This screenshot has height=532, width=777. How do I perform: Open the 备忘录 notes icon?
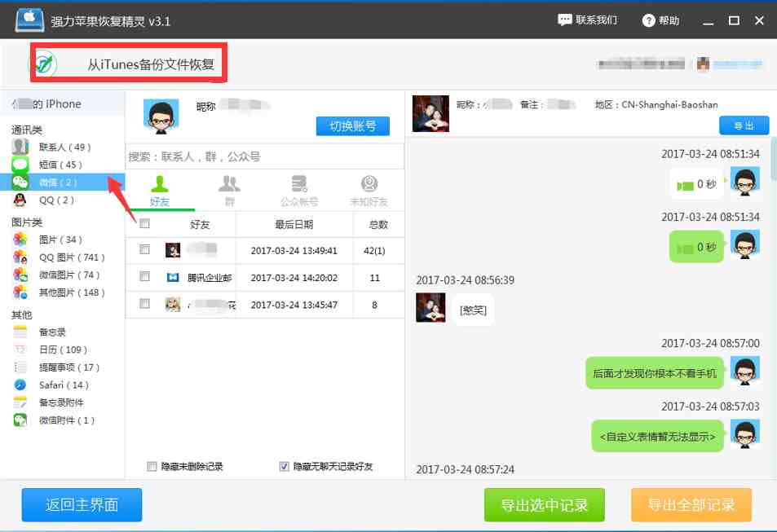point(20,332)
